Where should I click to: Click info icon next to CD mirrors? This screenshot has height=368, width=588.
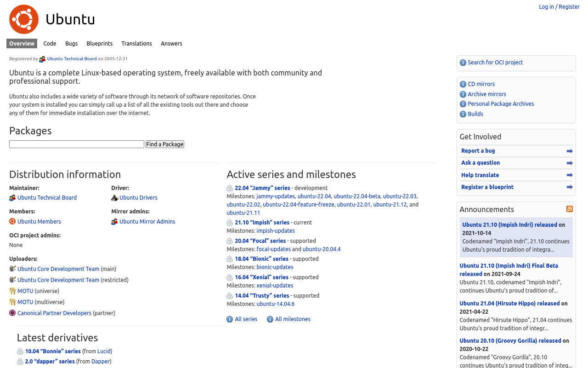click(x=463, y=84)
